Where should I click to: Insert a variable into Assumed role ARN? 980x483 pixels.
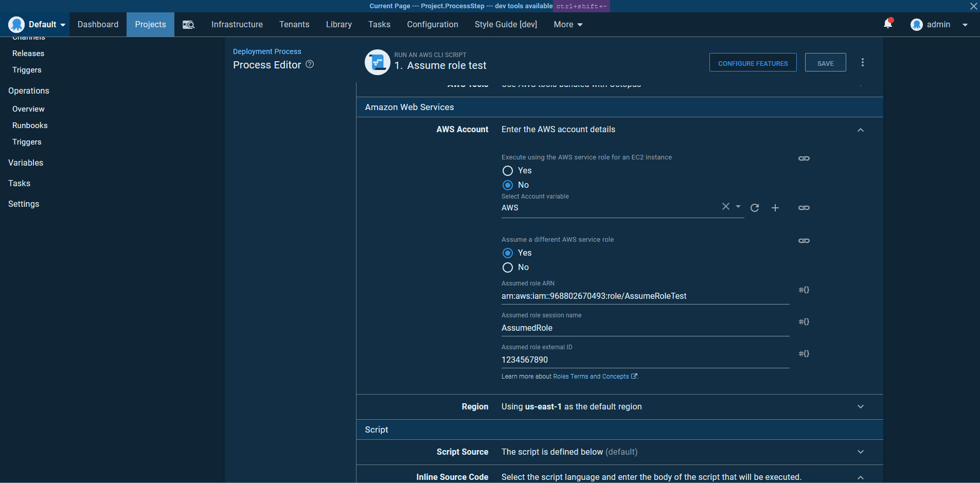tap(804, 290)
